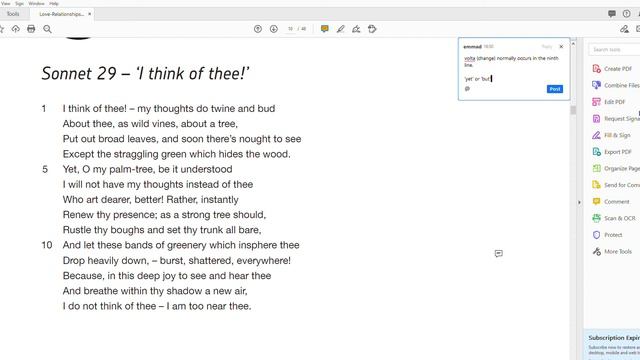
Task: Click the upload to cloud icon
Action: pyautogui.click(x=16, y=29)
